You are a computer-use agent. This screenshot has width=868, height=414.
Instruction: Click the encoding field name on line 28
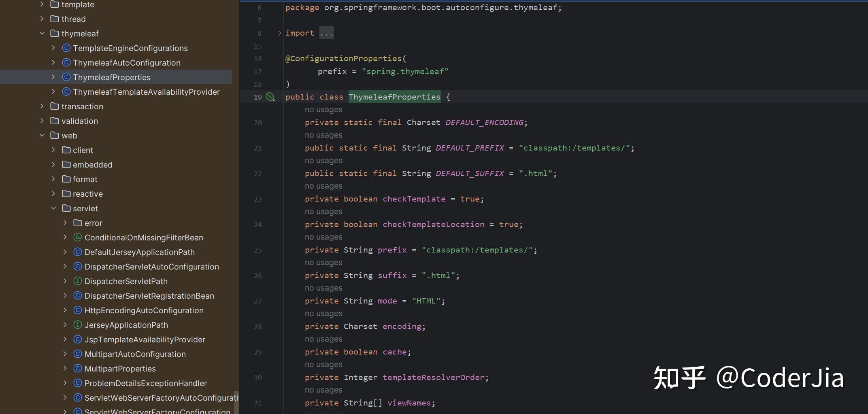pyautogui.click(x=402, y=327)
